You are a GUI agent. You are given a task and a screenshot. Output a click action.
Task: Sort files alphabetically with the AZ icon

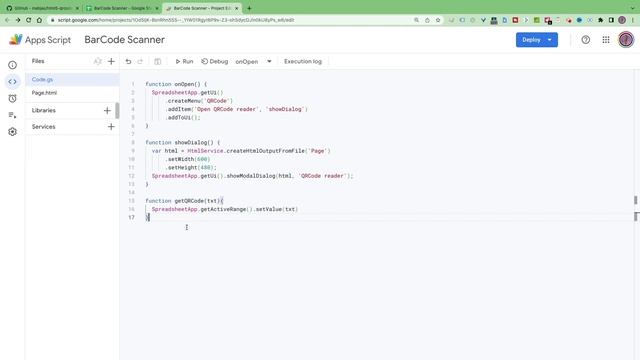97,61
